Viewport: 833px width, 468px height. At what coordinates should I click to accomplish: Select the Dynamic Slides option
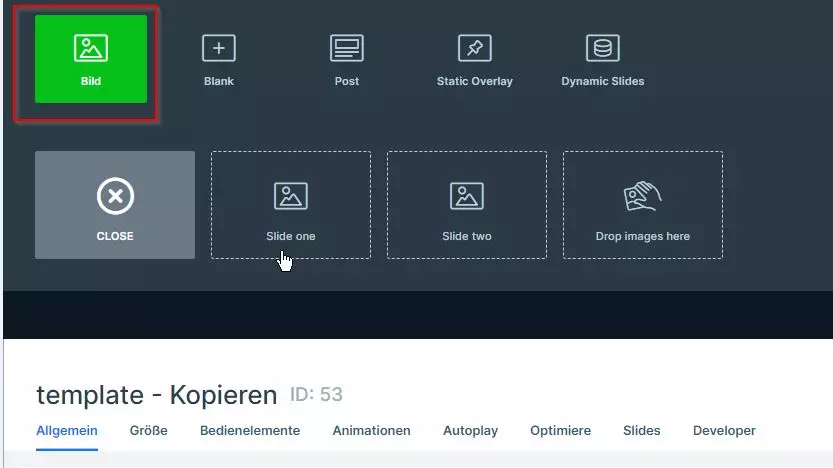pos(602,59)
